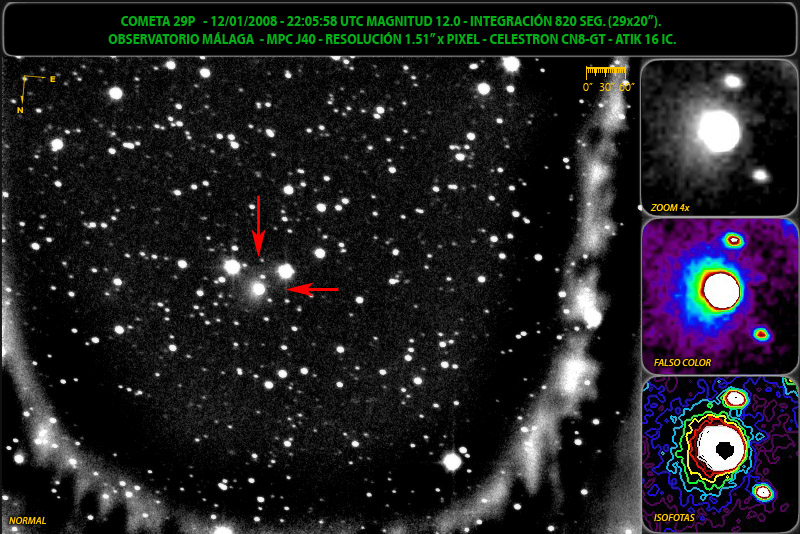This screenshot has height=534, width=800.
Task: Click the arcsecond scale ruler
Action: (608, 79)
